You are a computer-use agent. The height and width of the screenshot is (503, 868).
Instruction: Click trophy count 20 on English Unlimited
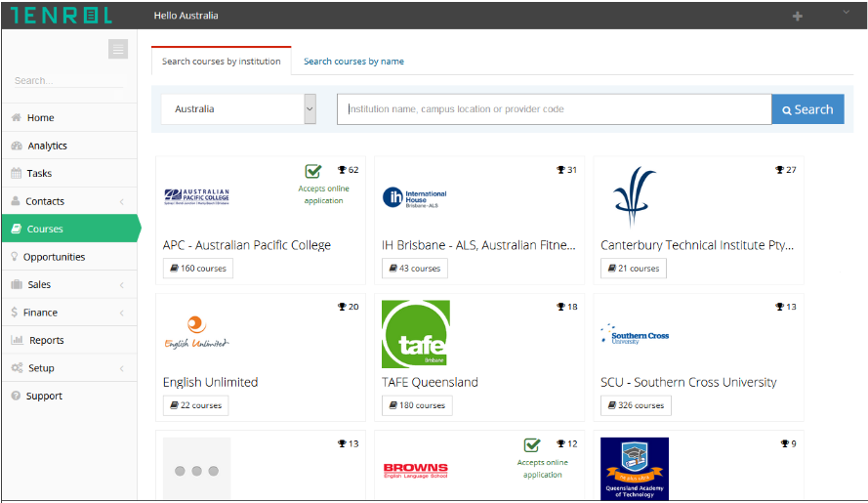pyautogui.click(x=349, y=307)
